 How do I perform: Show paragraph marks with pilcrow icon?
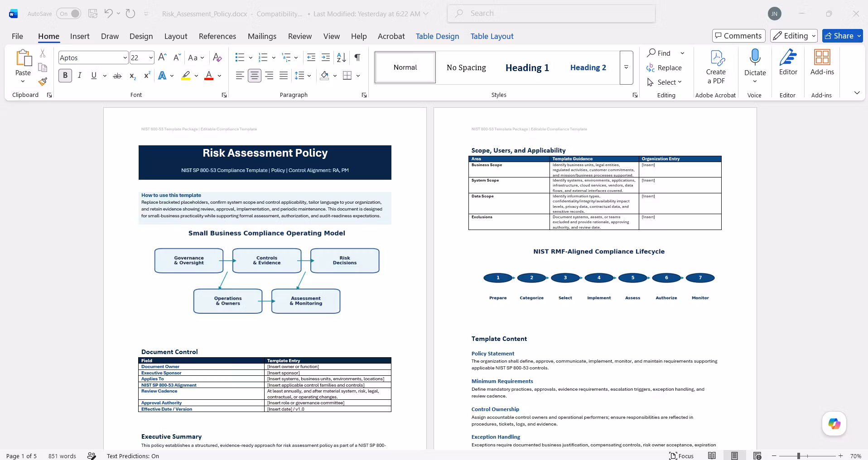(x=357, y=57)
